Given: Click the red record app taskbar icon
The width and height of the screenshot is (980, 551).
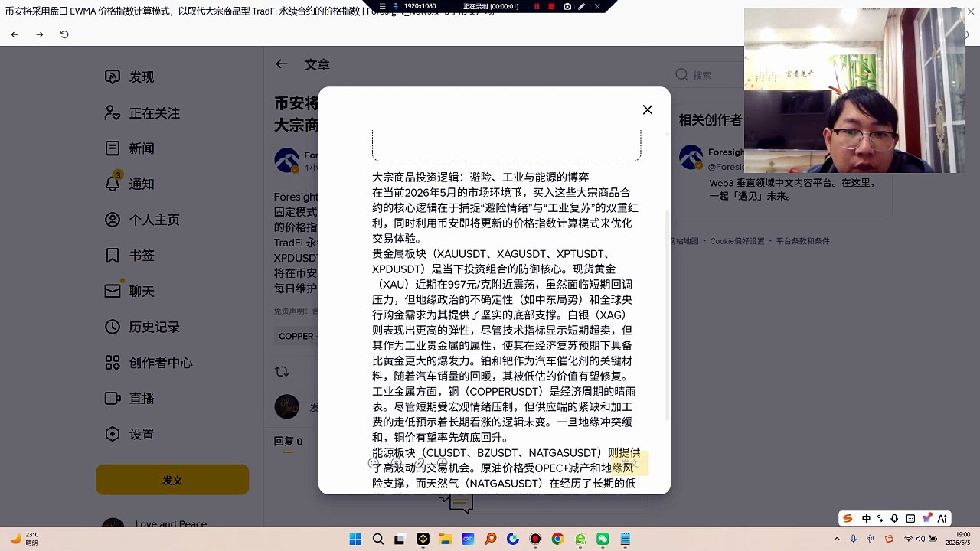Looking at the screenshot, I should click(535, 539).
